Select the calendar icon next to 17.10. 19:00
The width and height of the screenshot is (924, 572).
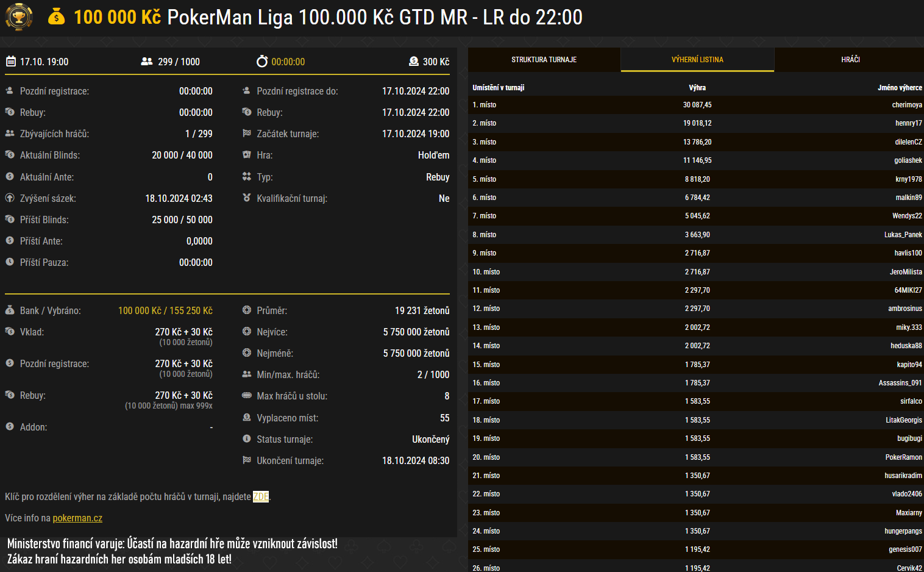(10, 62)
